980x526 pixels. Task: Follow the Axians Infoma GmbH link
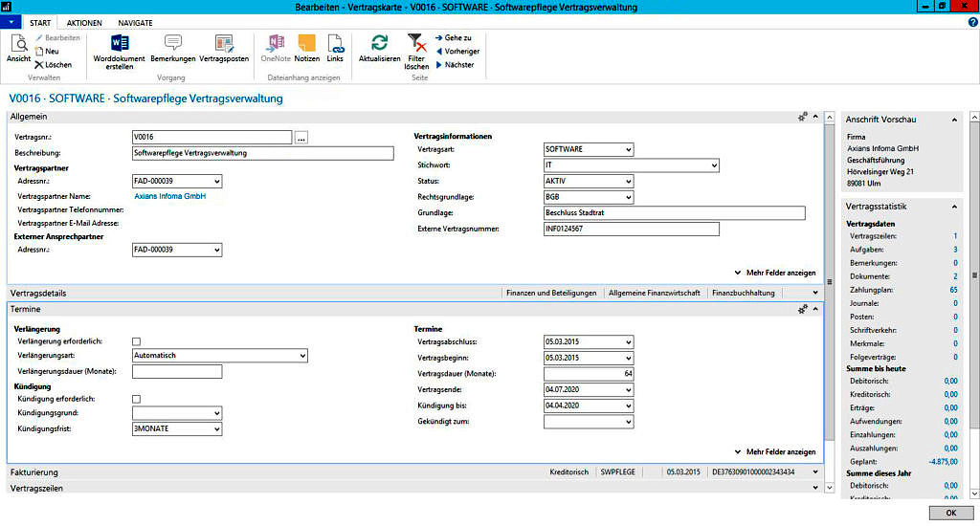(169, 196)
